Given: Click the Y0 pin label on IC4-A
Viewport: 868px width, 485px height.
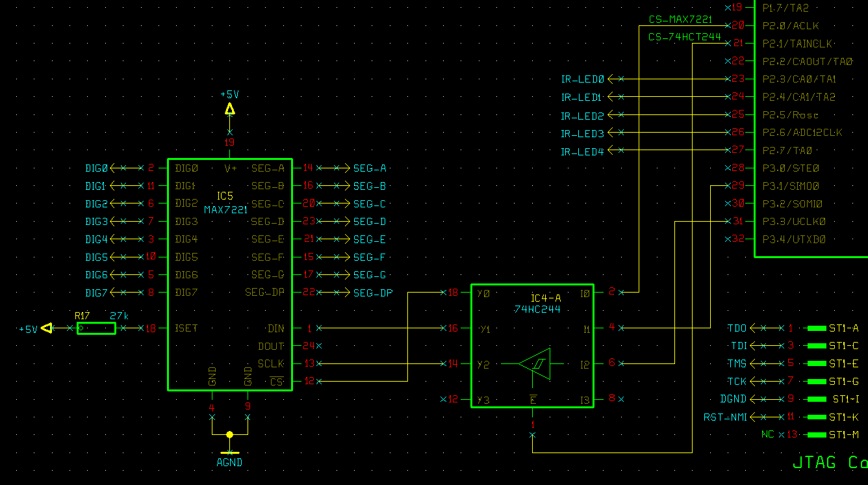Looking at the screenshot, I should pos(483,293).
